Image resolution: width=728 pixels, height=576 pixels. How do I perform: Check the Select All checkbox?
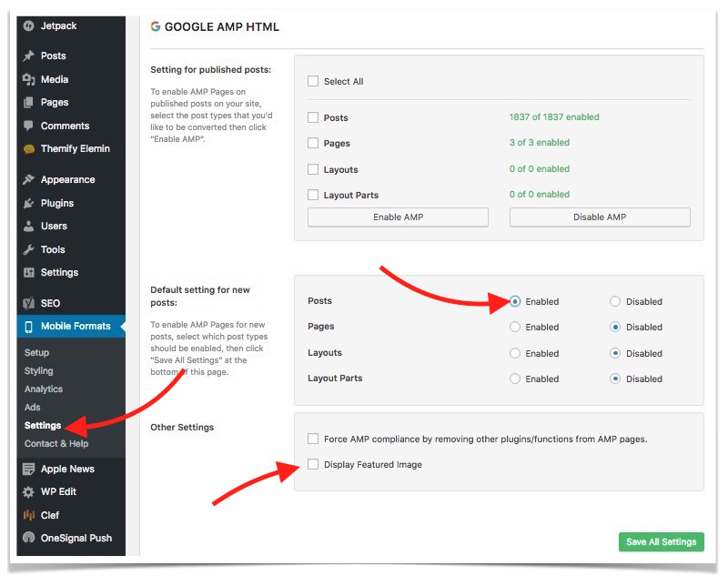pos(313,82)
